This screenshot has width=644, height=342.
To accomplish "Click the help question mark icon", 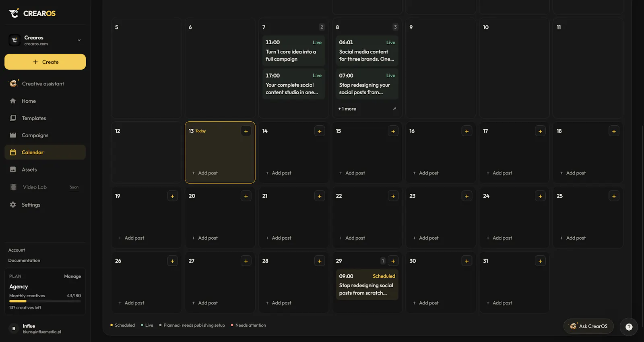I will click(x=629, y=327).
